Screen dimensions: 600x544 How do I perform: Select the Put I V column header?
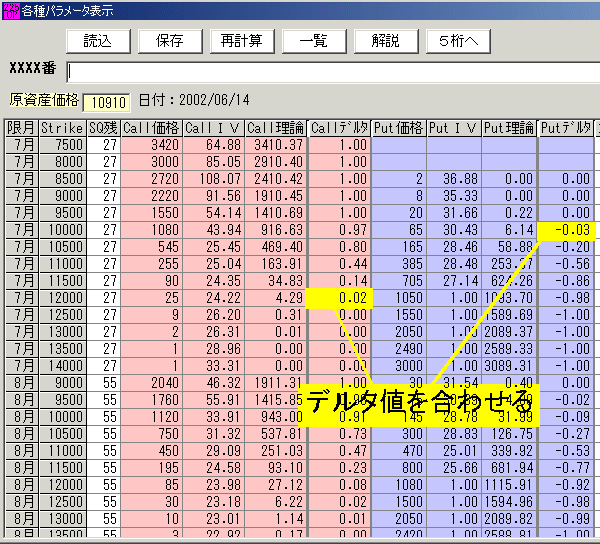tap(454, 128)
